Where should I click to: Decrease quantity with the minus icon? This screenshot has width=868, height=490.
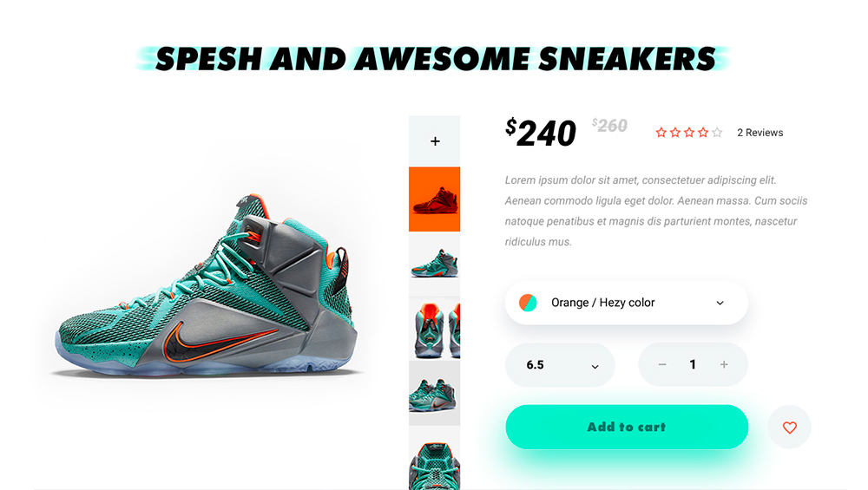click(x=662, y=364)
